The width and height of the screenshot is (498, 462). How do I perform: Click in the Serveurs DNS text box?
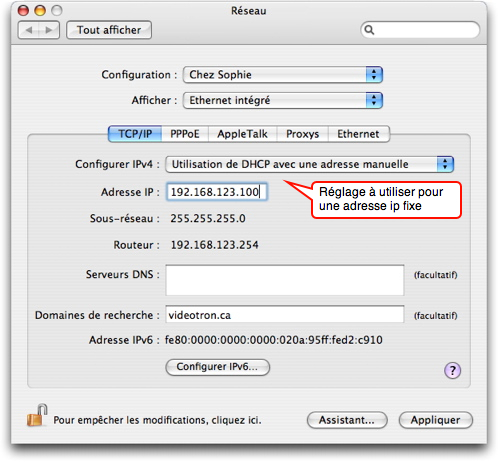click(x=285, y=280)
